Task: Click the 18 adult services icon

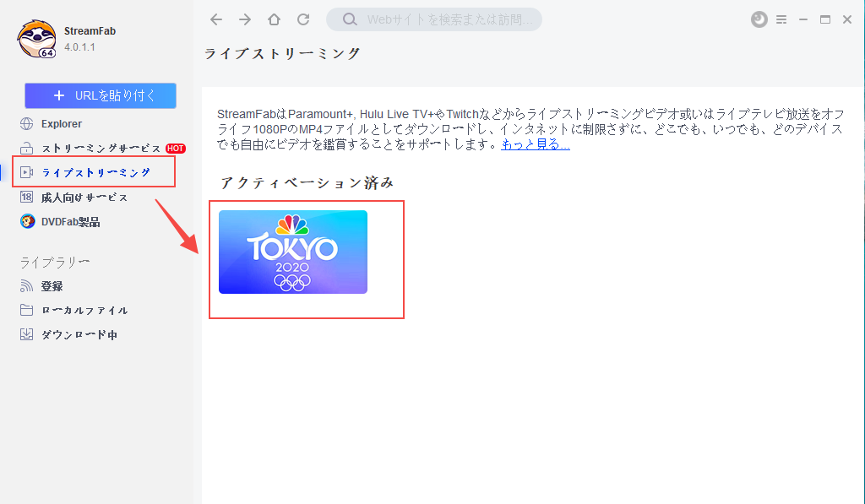Action: (26, 197)
